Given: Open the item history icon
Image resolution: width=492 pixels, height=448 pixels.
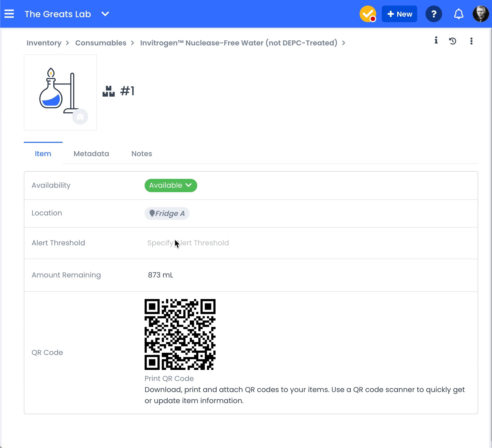Looking at the screenshot, I should click(x=453, y=41).
